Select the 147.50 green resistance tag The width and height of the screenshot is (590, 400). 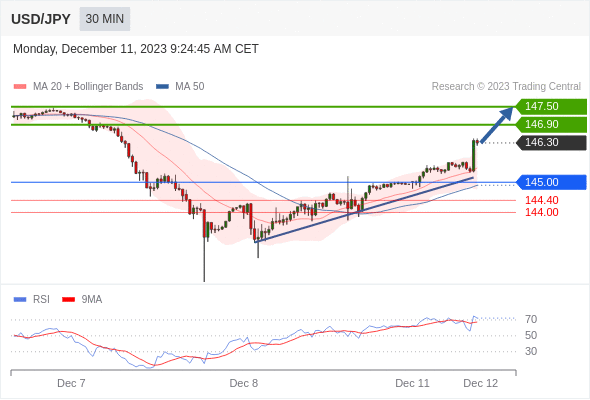[551, 106]
